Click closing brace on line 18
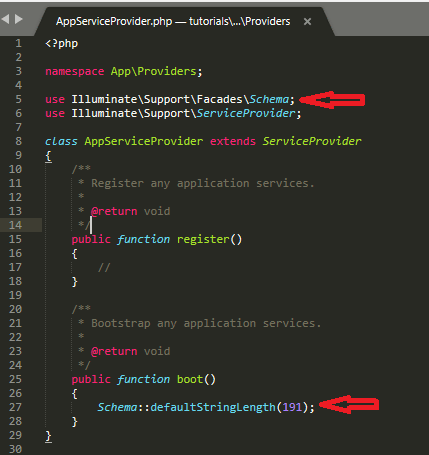The height and width of the screenshot is (455, 429). point(75,282)
